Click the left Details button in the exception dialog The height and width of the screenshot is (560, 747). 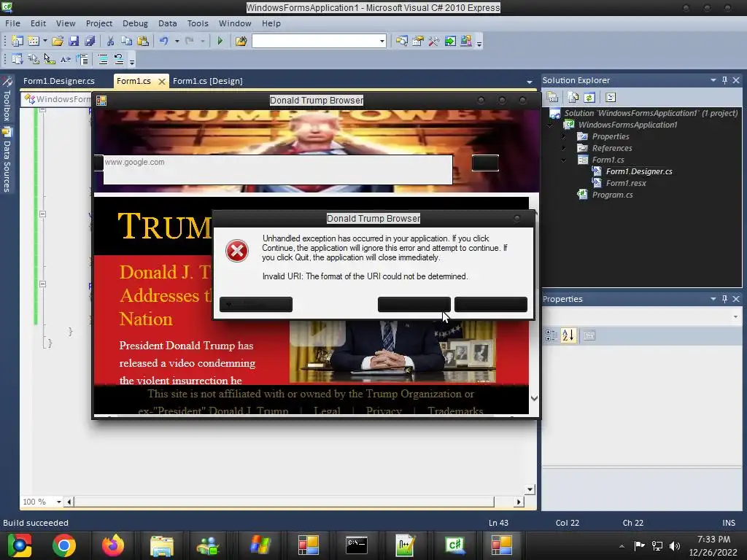point(256,304)
